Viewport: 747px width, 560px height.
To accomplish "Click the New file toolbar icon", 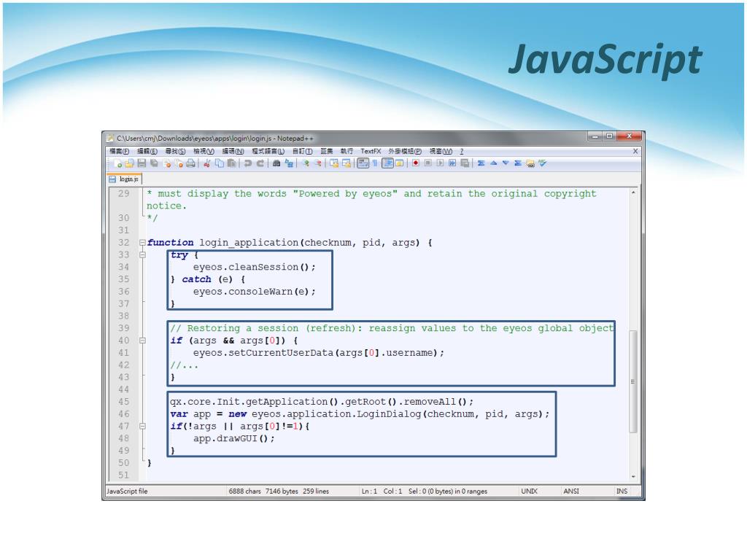I will pyautogui.click(x=117, y=163).
